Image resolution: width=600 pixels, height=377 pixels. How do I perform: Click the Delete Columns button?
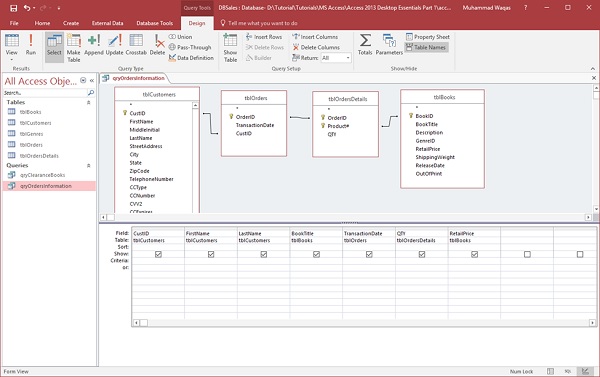(316, 47)
